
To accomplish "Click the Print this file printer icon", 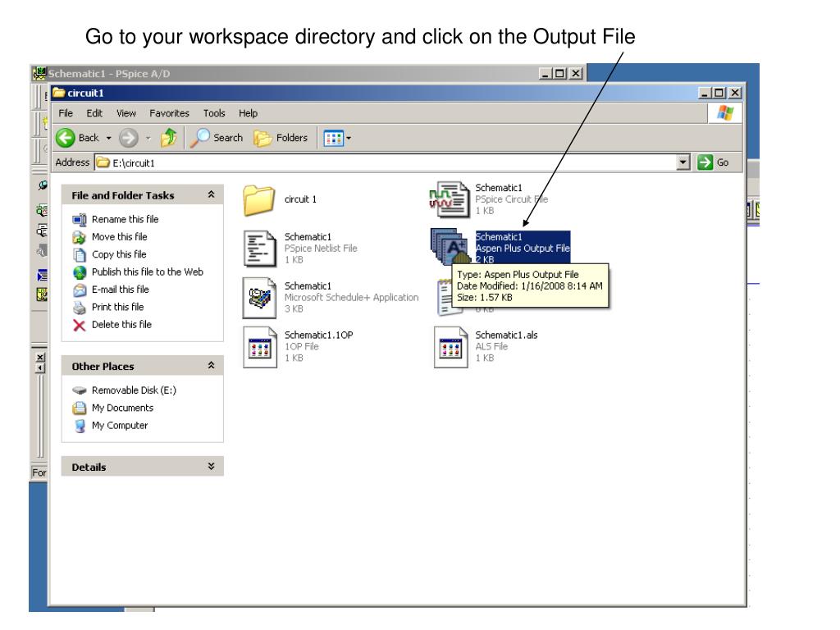I will tap(80, 308).
